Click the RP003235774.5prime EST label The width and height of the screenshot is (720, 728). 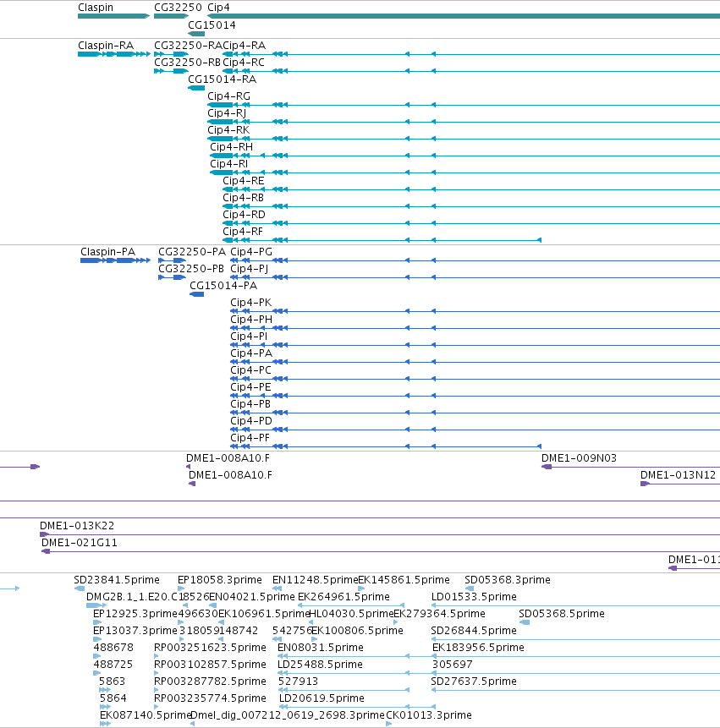211,698
